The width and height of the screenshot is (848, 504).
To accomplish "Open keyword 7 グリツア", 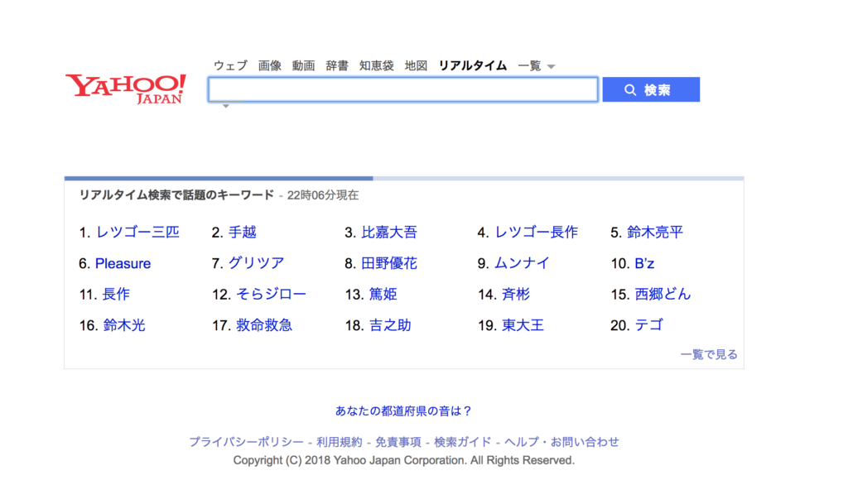I will [257, 263].
